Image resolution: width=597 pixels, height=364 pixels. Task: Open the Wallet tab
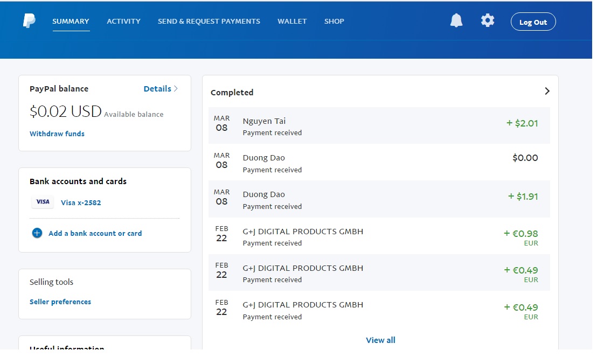point(292,22)
